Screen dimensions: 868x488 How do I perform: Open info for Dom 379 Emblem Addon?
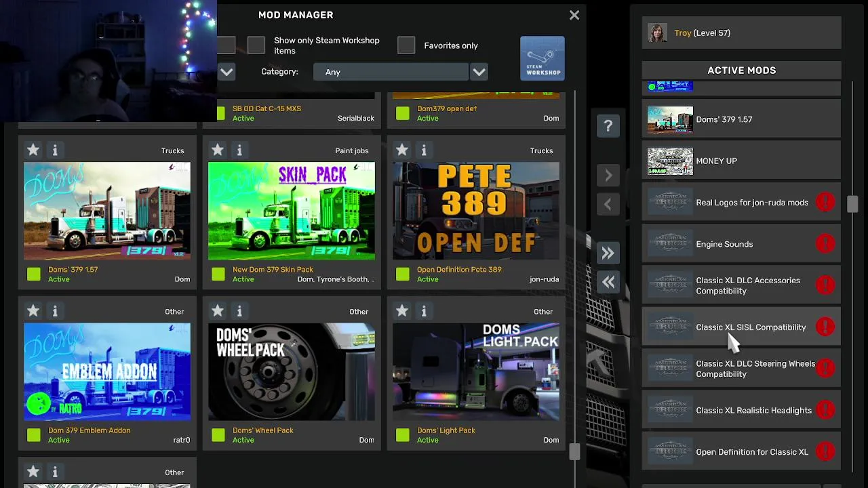point(55,310)
